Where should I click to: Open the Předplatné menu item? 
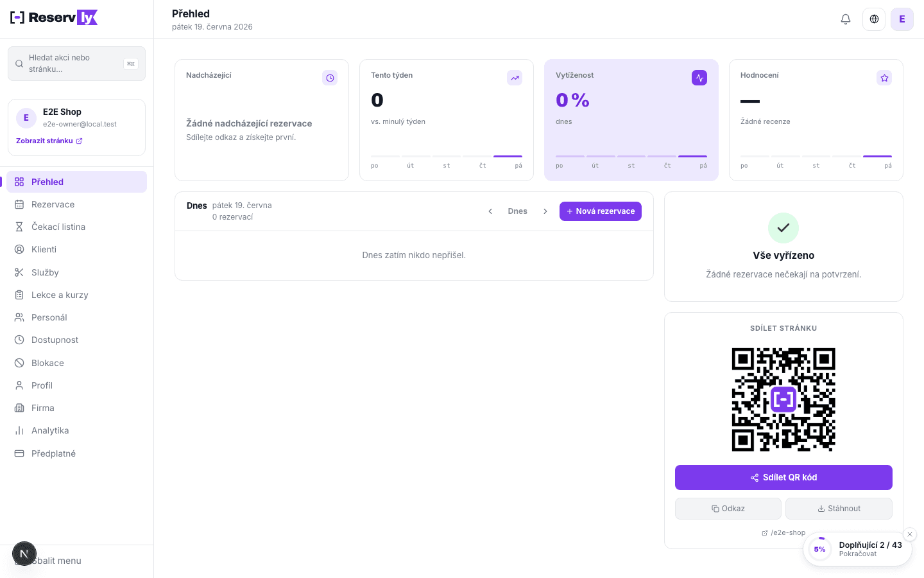[76, 453]
